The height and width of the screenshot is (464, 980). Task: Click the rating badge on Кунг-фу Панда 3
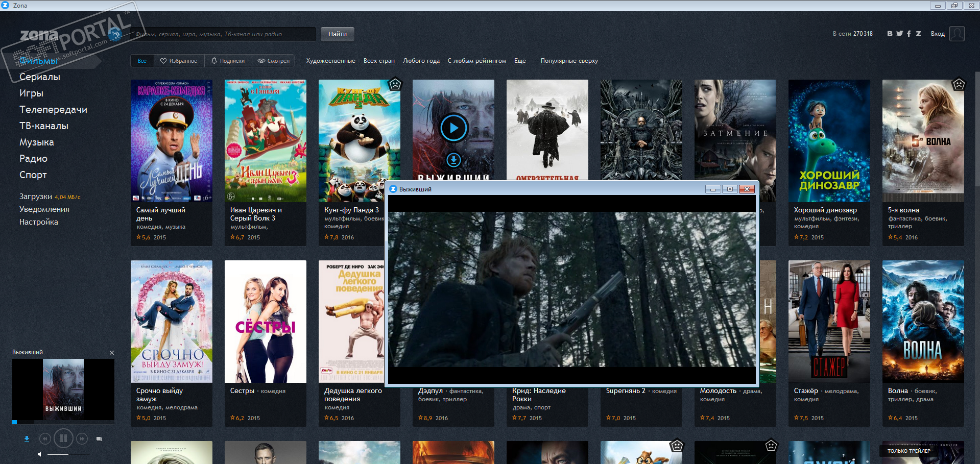pos(395,84)
